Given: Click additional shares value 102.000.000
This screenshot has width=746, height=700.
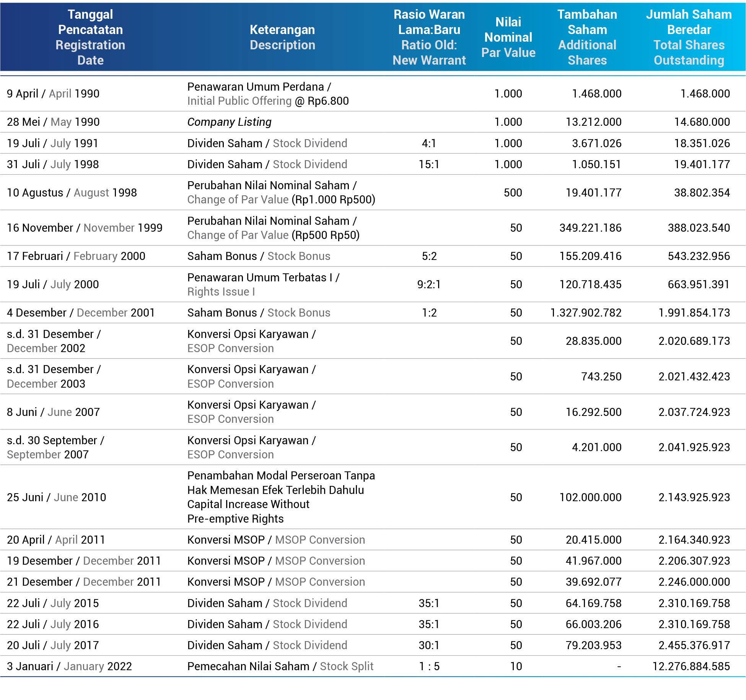Looking at the screenshot, I should point(590,497).
